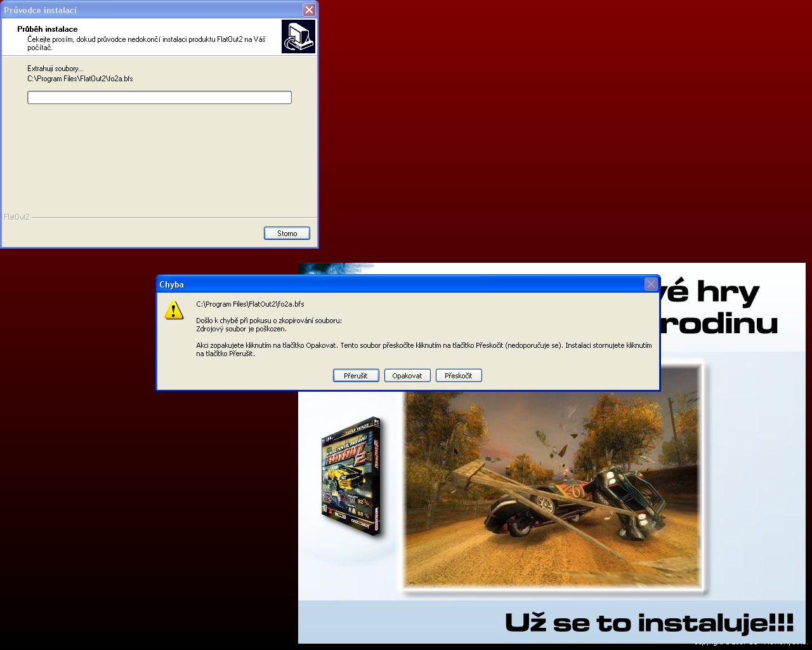Click the FlatOut 2 game box cover
812x650 pixels.
[351, 476]
